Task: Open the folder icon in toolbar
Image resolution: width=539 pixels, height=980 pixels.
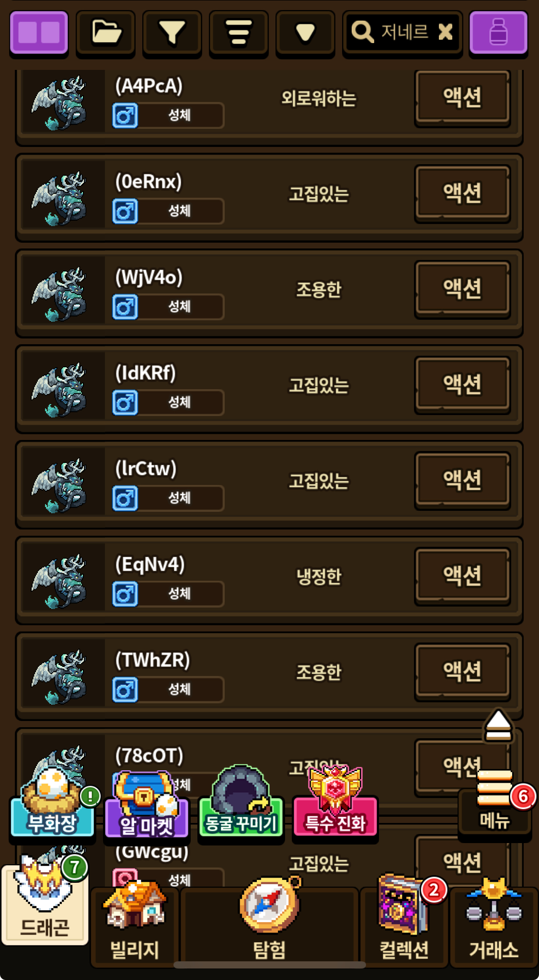Action: (x=105, y=33)
